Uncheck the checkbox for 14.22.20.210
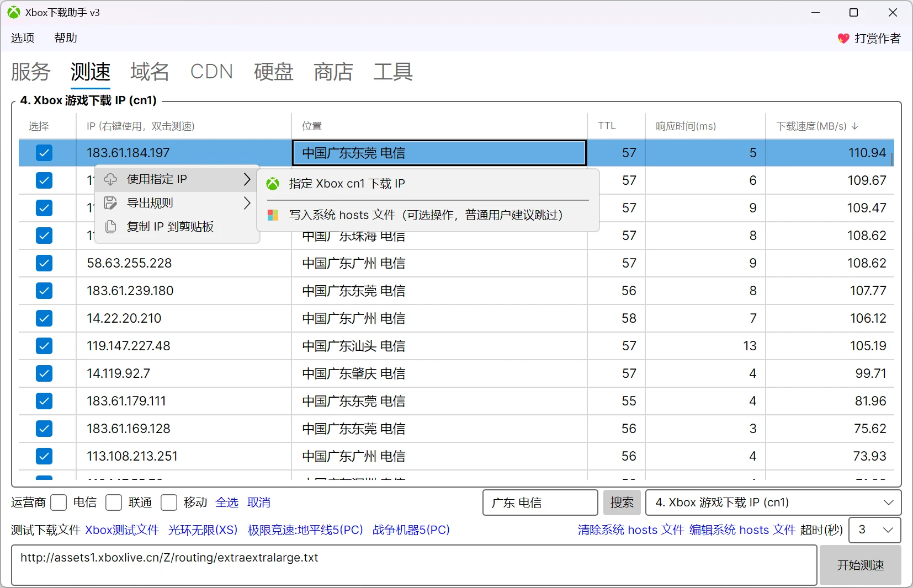The image size is (913, 588). (x=44, y=318)
